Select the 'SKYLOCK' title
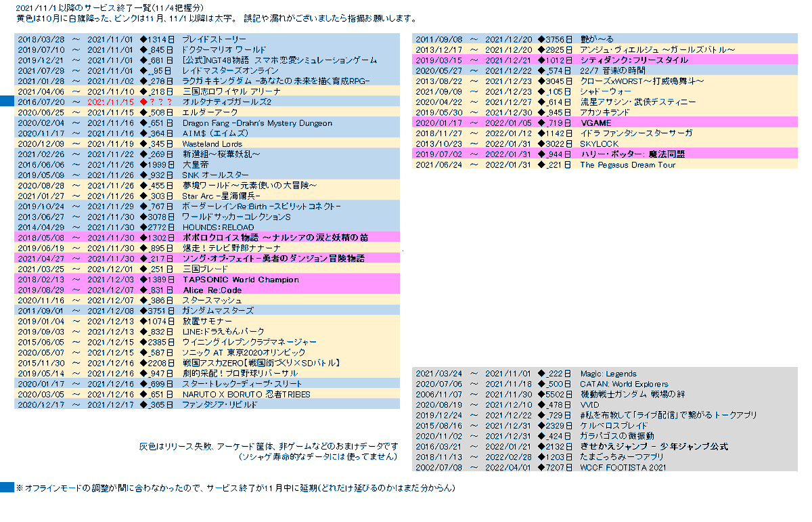 tap(599, 144)
